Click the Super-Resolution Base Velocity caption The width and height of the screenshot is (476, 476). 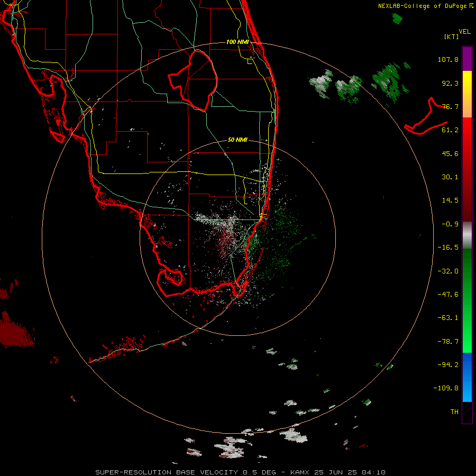click(x=241, y=472)
